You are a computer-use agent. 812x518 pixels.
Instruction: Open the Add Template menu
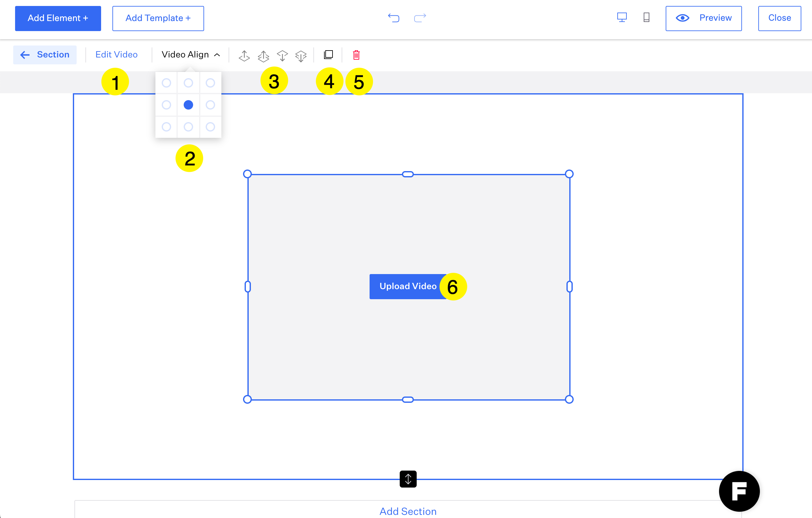point(158,18)
